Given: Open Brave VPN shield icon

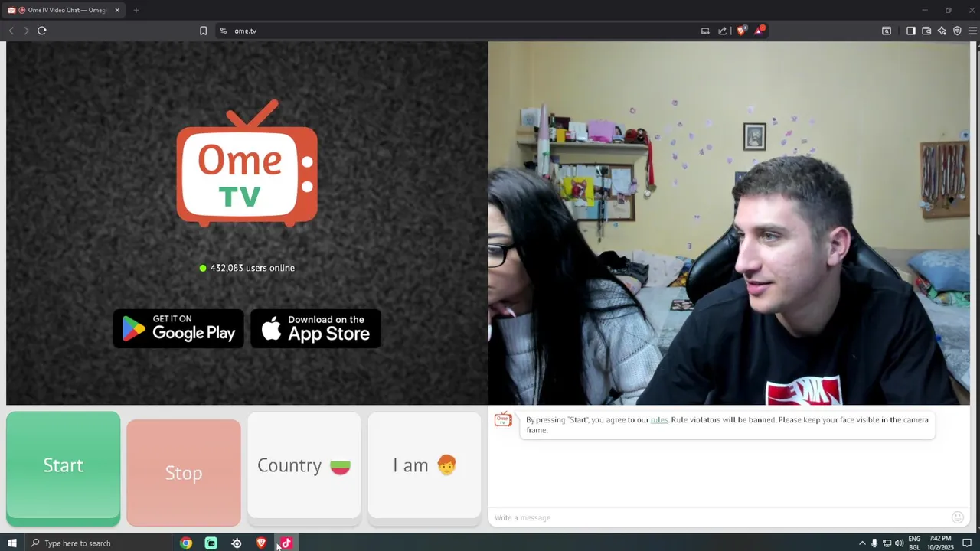Looking at the screenshot, I should [x=957, y=31].
